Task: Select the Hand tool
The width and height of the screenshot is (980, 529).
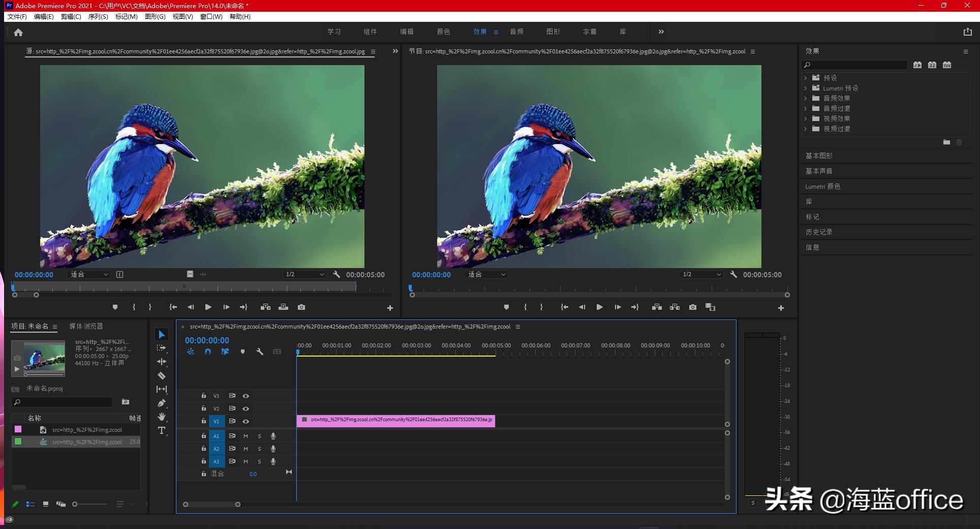Action: (162, 417)
